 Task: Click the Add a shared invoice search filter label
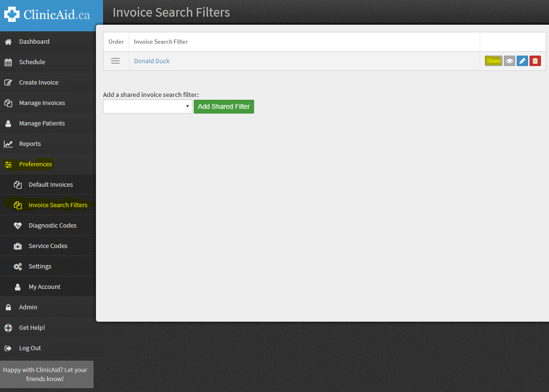coord(151,95)
